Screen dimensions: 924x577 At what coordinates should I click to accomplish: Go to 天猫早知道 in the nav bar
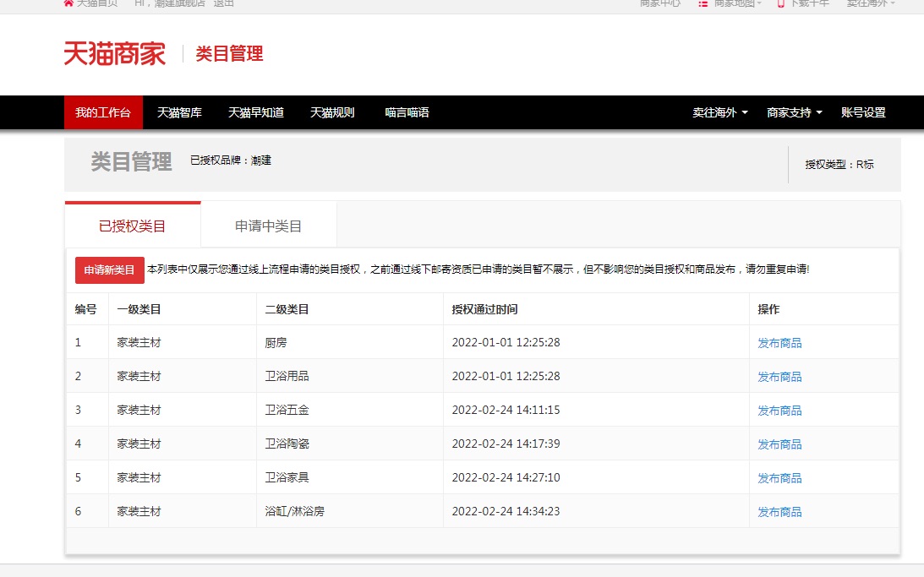coord(256,112)
